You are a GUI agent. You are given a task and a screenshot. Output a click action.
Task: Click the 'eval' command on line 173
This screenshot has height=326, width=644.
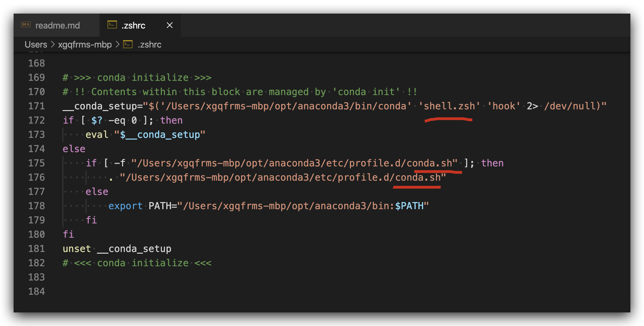point(97,134)
